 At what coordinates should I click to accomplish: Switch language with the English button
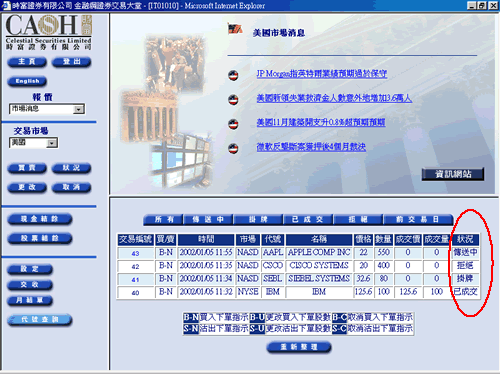coord(27,81)
